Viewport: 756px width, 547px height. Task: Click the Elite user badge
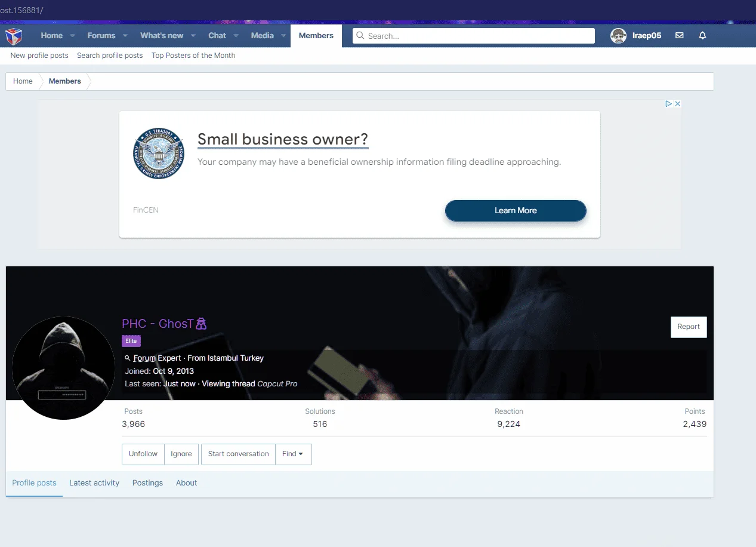131,341
